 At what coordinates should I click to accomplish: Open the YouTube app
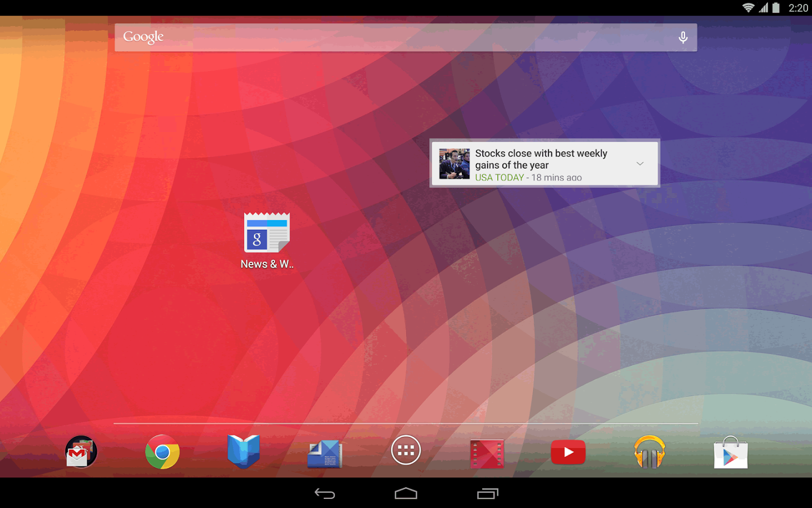pyautogui.click(x=568, y=452)
